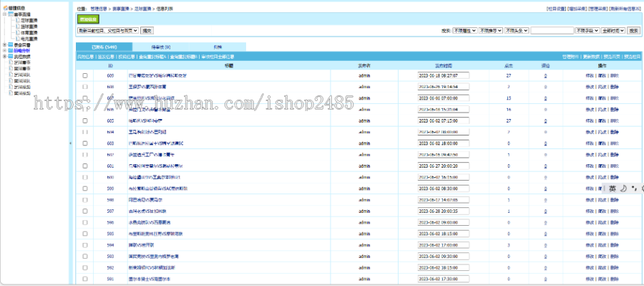644x286 pixels.
Task: Click the punctuation icon in IME bar
Action: click(x=634, y=189)
